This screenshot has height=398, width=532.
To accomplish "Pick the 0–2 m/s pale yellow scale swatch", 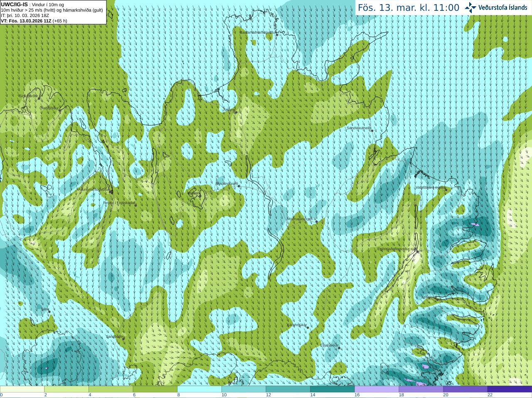I will click(22, 389).
